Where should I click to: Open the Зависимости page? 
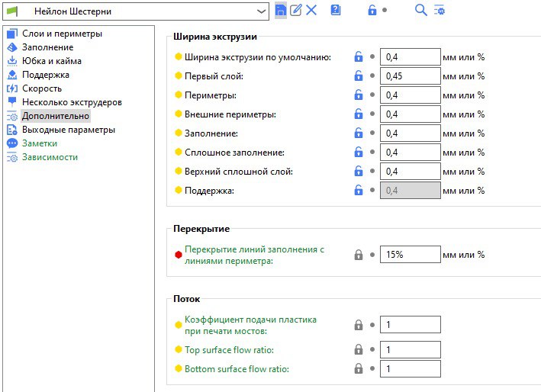point(50,157)
